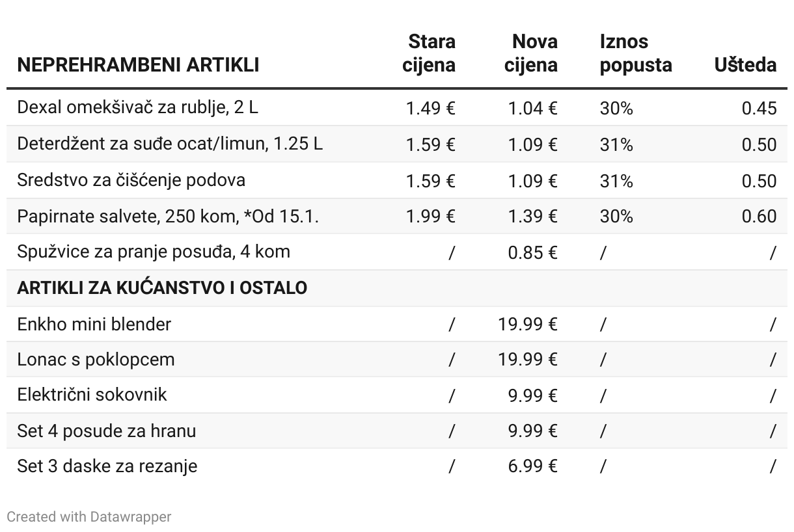Viewport: 794px width, 532px height.
Task: Select the 'Iznos popusta' column header
Action: click(635, 53)
